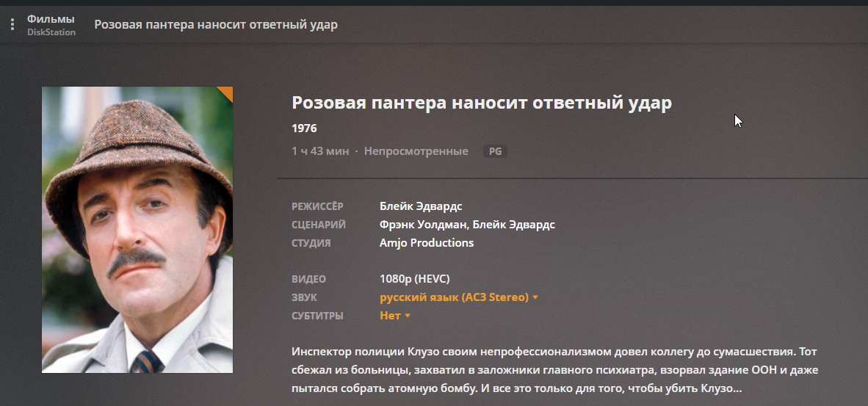
Task: Open director link Блейк Эдвардс in РЕЖИССЁР row
Action: click(421, 206)
